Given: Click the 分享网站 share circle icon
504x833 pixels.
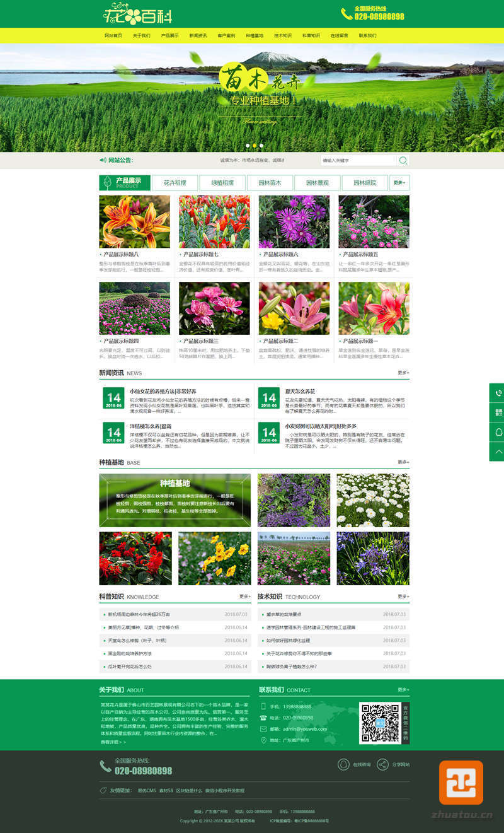Looking at the screenshot, I should [x=382, y=764].
